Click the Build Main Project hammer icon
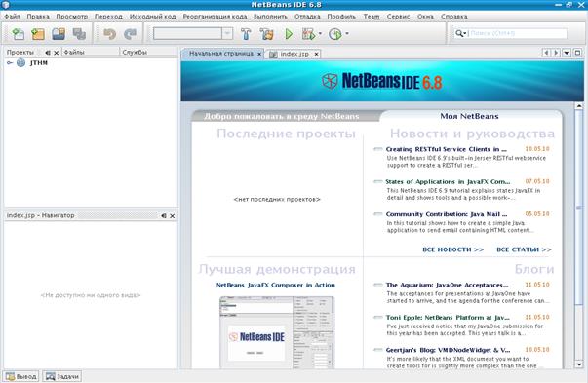 click(x=246, y=34)
